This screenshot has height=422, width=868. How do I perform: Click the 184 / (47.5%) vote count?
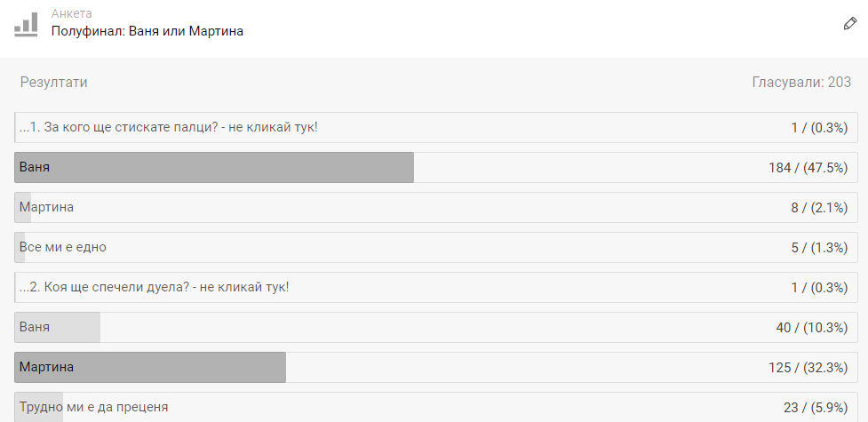808,168
